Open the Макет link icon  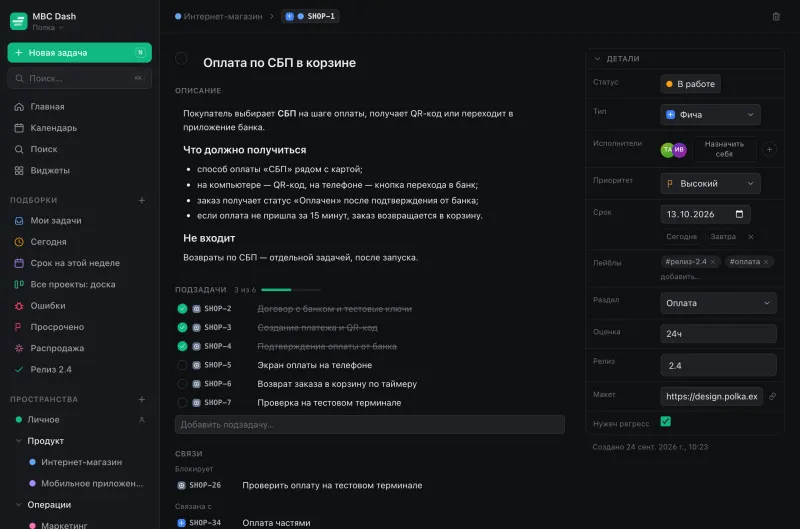pyautogui.click(x=772, y=396)
